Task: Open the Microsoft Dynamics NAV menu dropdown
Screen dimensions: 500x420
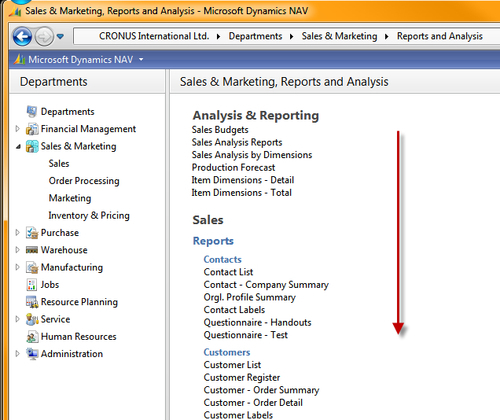Action: 141,60
